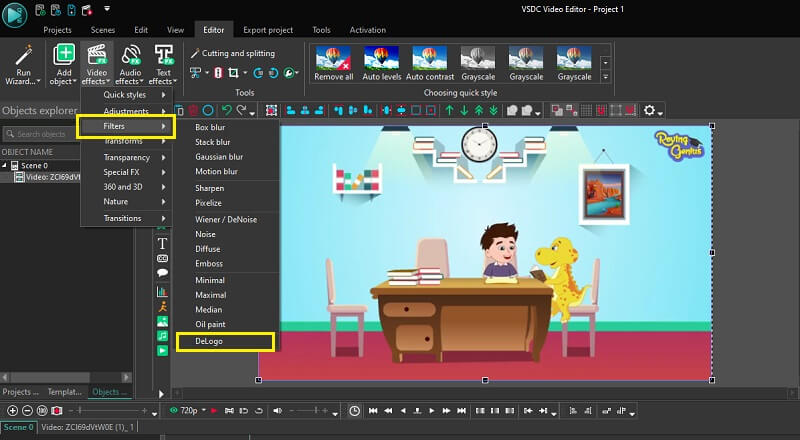Screen dimensions: 800x440
Task: Expand the Scene 0 tree node
Action: (x=5, y=165)
